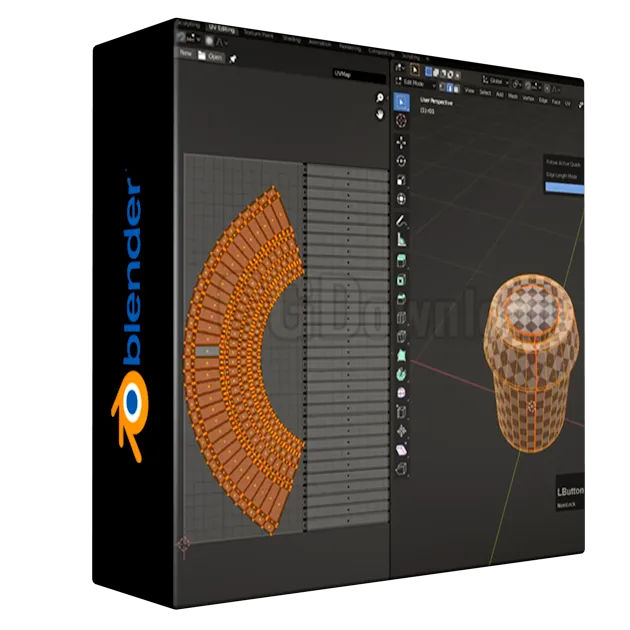The height and width of the screenshot is (630, 630).
Task: Select the Bevel tool
Action: tap(401, 299)
